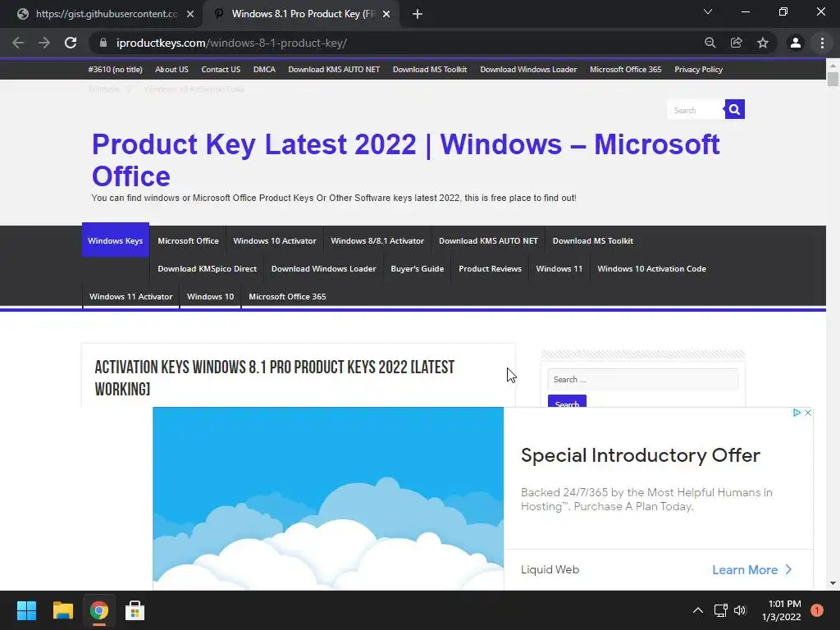Image resolution: width=840 pixels, height=630 pixels.
Task: Click Learn More in the ad
Action: click(x=751, y=569)
